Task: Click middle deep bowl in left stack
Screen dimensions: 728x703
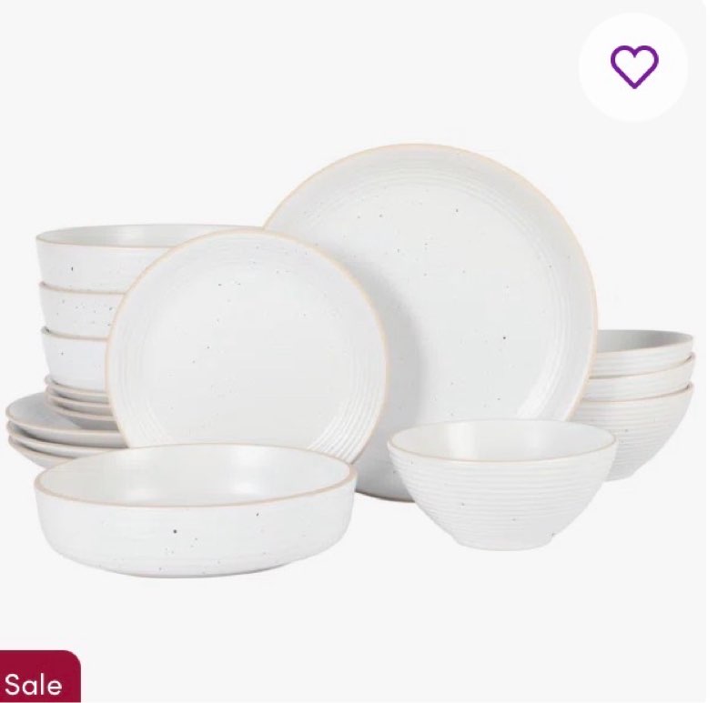Action: [79, 308]
